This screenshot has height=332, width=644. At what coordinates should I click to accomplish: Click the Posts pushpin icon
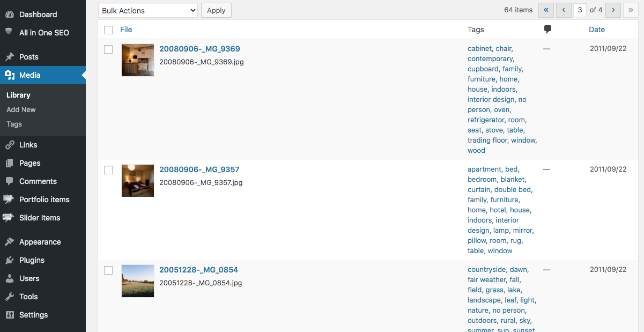tap(9, 57)
